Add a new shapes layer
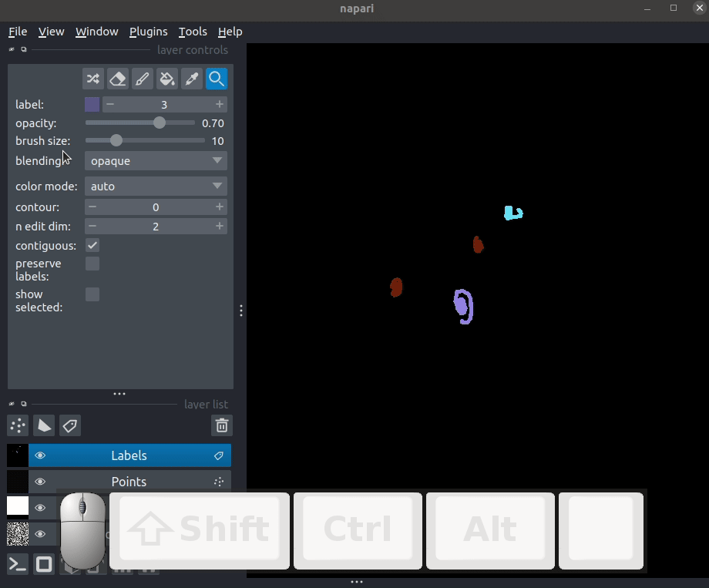709x588 pixels. [44, 425]
